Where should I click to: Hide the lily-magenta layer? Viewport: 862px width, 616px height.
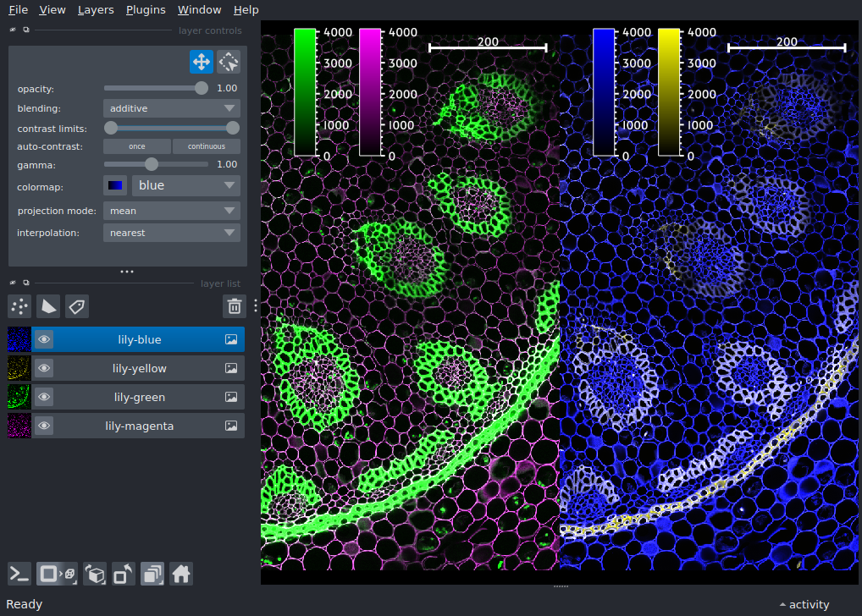44,425
